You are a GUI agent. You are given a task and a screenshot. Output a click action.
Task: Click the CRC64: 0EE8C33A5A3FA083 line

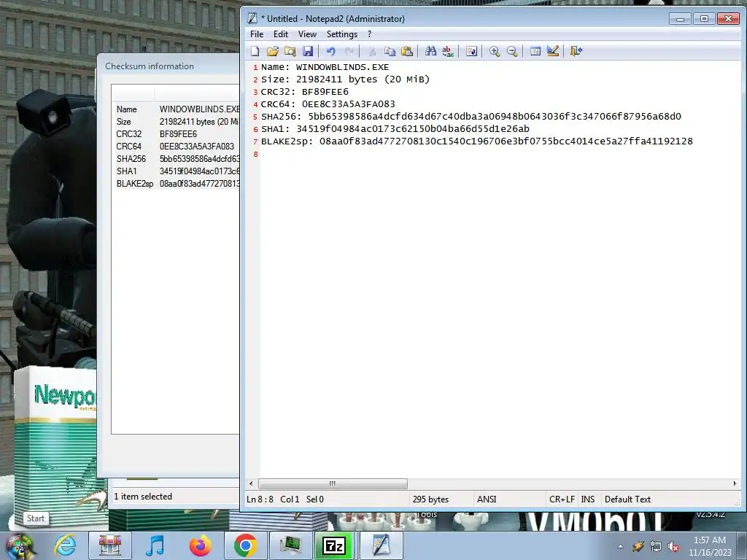[x=328, y=104]
